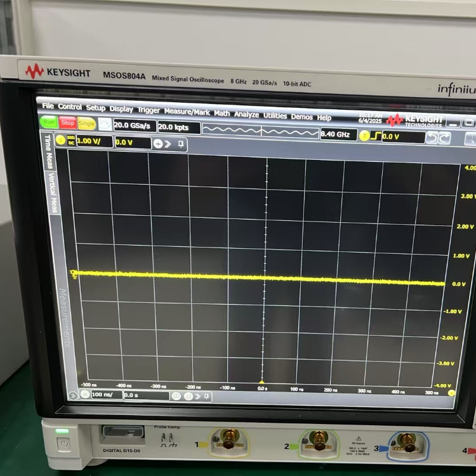Click the 100 ns/ timebase field

tap(106, 395)
